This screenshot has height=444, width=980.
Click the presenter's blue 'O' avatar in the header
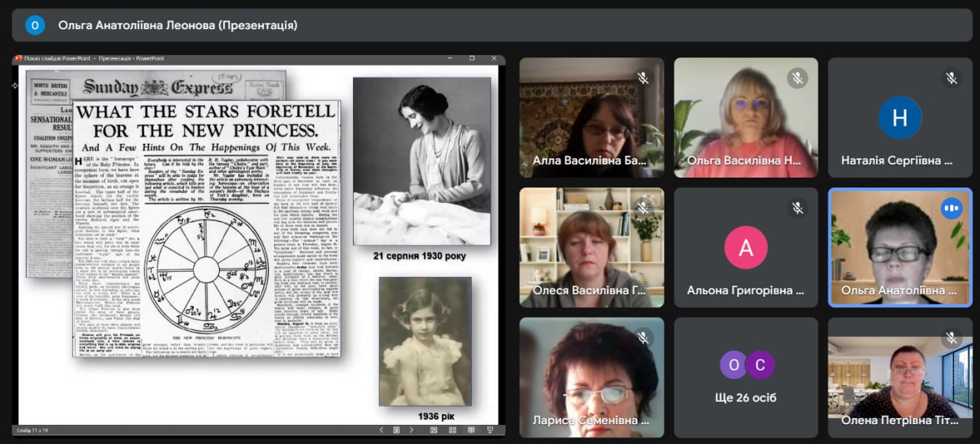tap(35, 25)
